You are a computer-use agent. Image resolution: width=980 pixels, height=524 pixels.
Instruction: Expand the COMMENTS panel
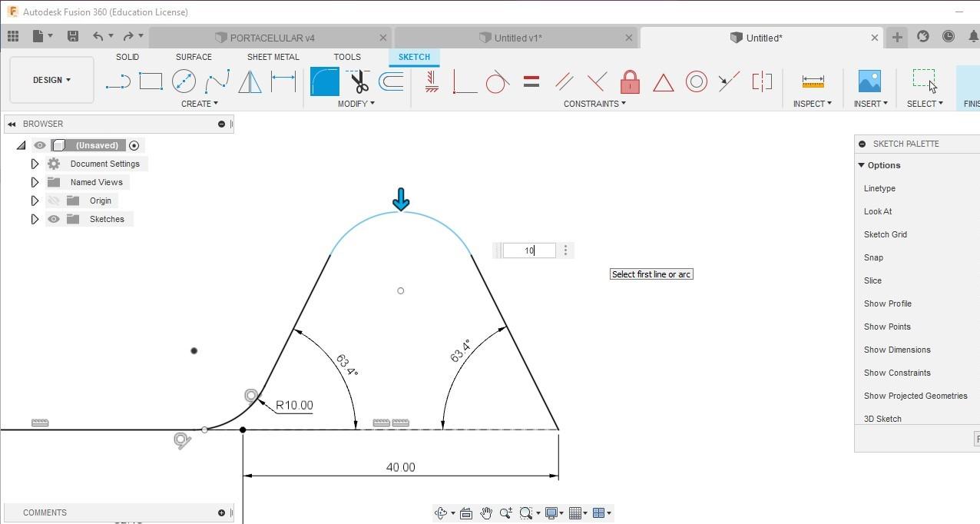pyautogui.click(x=221, y=512)
